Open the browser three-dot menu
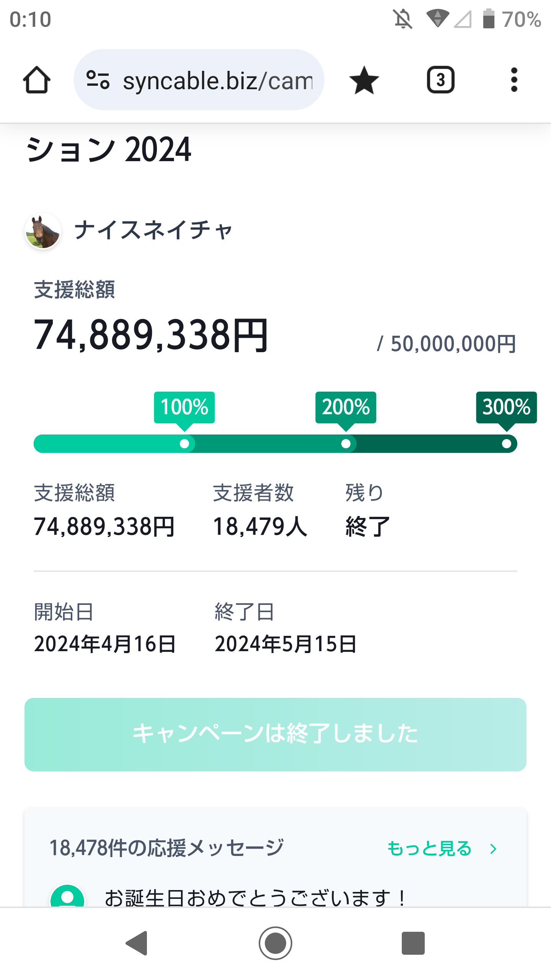The width and height of the screenshot is (551, 980). pos(514,80)
